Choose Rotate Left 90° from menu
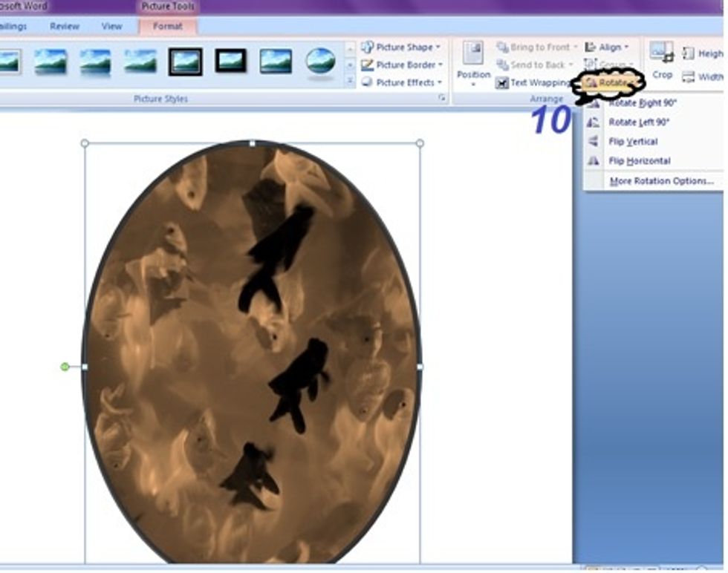Screen dimensions: 728x573 [638, 122]
